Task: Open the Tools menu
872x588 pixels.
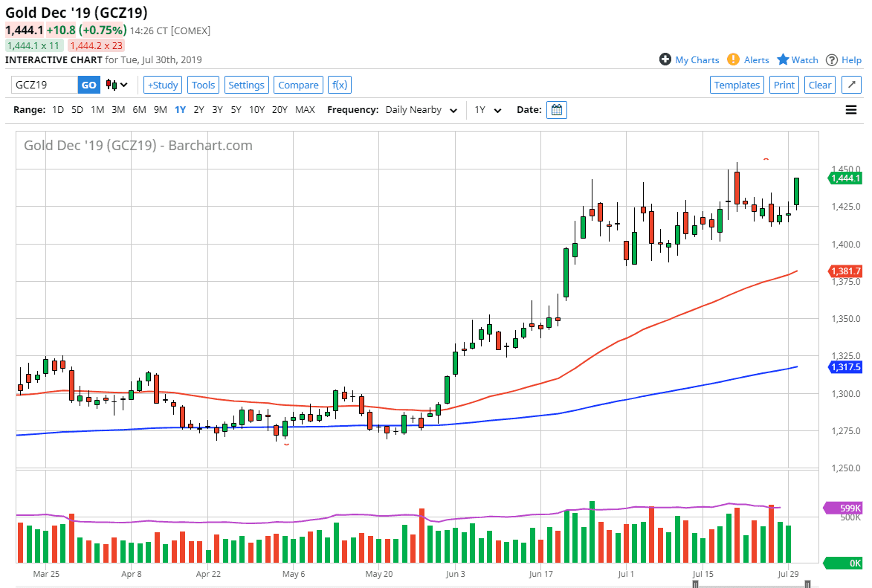Action: (203, 85)
